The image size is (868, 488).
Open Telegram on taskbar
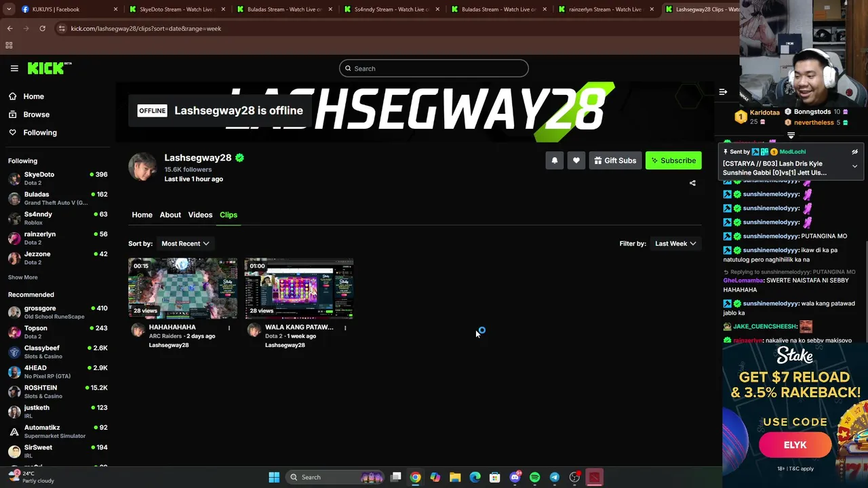point(555,477)
